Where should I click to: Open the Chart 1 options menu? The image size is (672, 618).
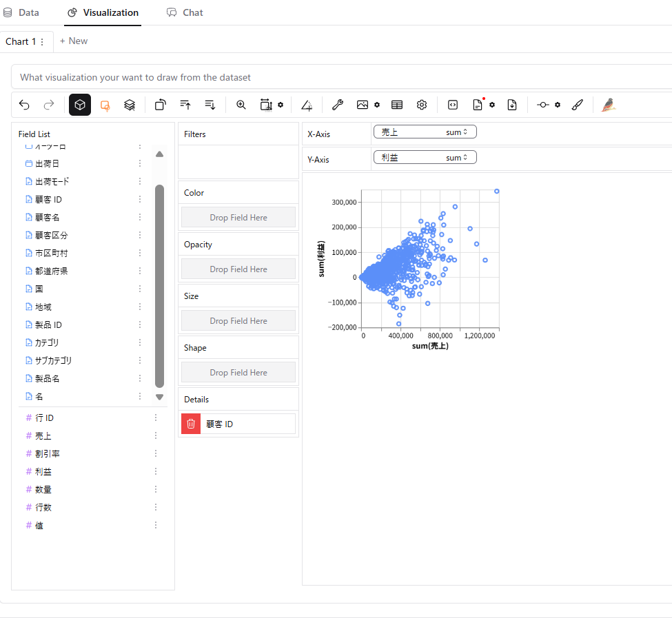point(43,41)
